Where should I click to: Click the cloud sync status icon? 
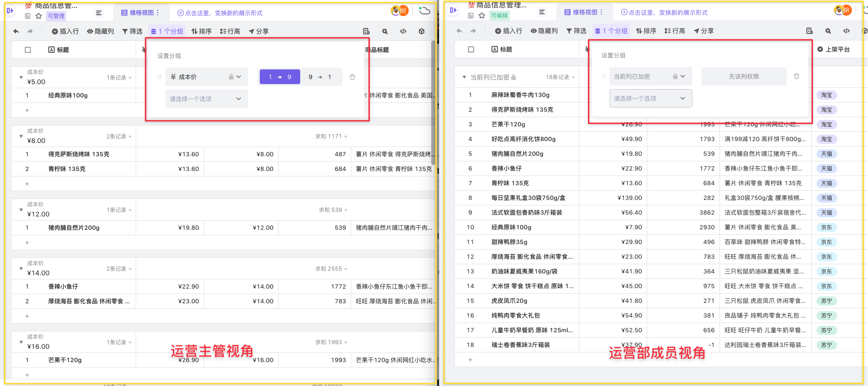424,11
